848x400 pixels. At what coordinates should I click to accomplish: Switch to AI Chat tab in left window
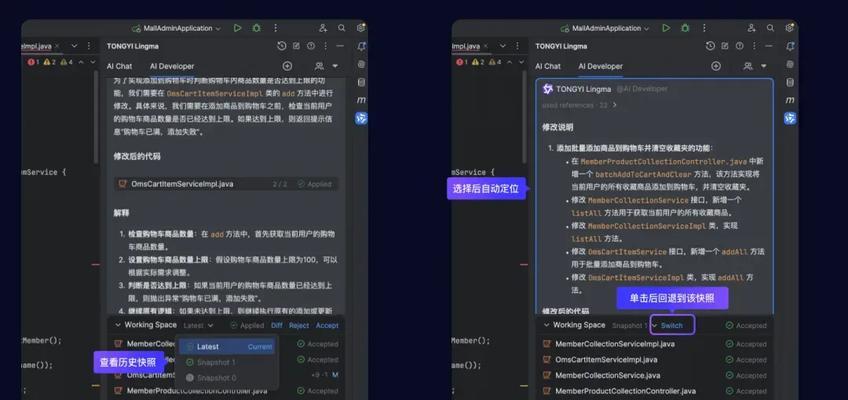[119, 66]
